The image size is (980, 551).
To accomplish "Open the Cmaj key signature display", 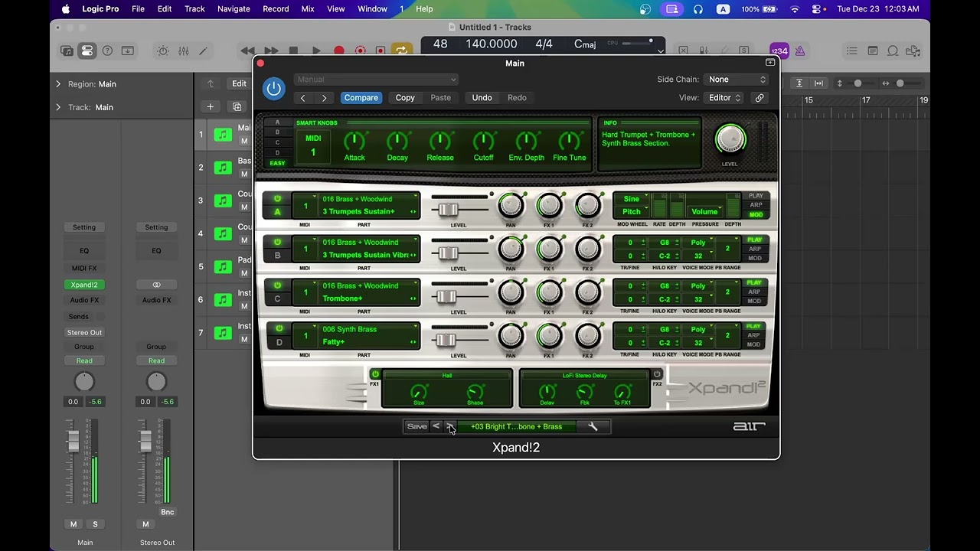I will click(585, 44).
